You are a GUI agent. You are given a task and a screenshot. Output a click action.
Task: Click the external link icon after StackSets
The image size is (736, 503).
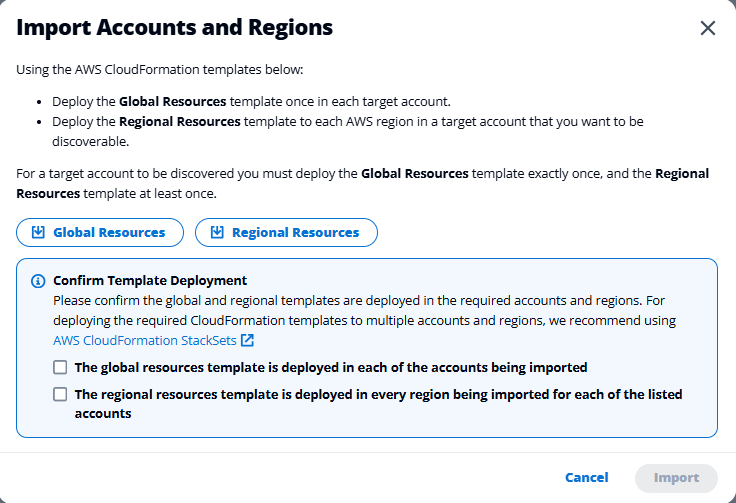tap(247, 340)
